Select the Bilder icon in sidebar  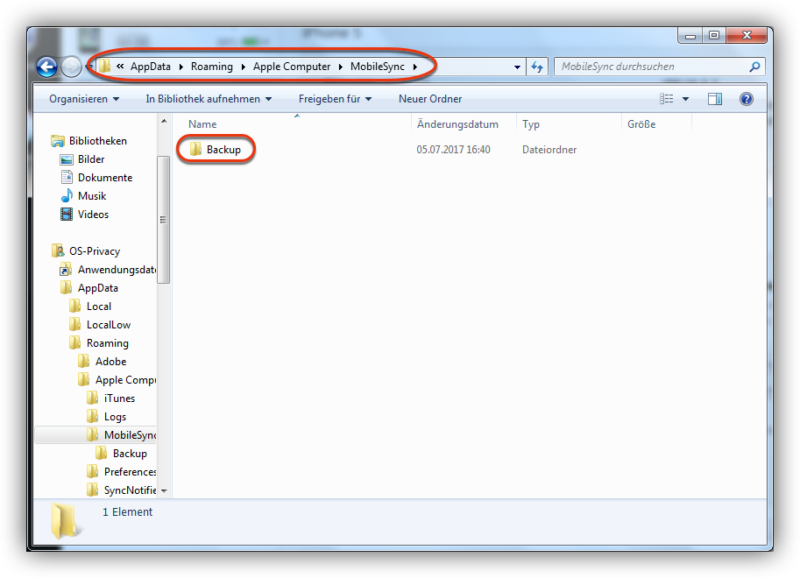[x=66, y=160]
